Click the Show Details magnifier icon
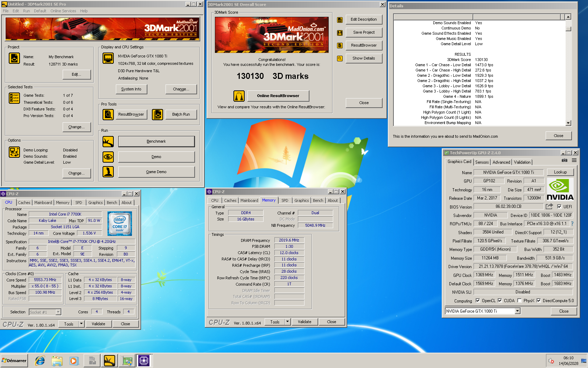 click(339, 59)
